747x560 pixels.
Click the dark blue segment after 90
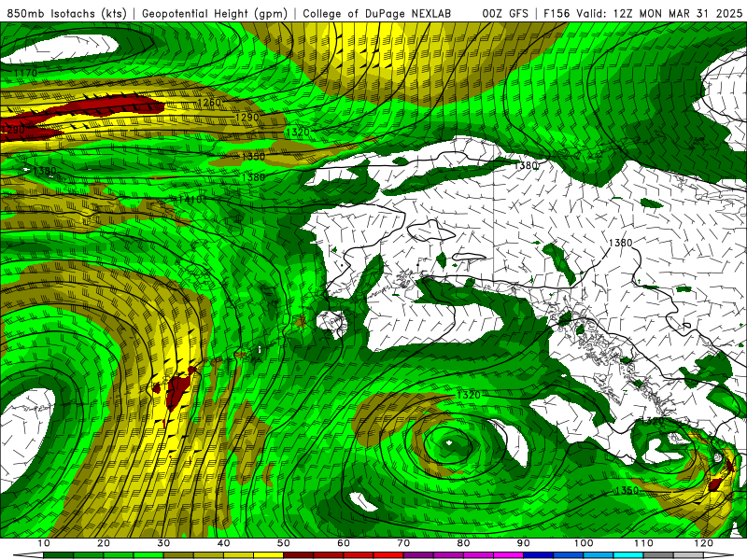pos(539,555)
